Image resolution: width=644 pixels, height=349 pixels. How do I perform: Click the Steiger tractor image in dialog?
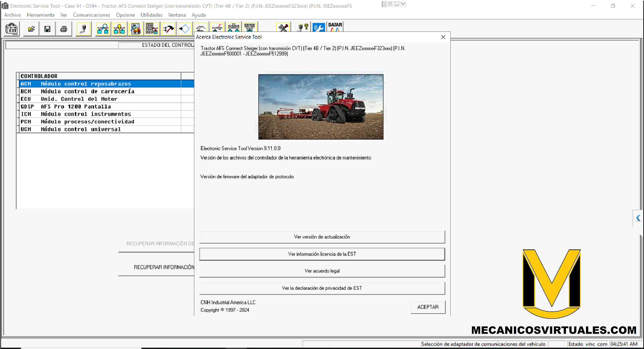[321, 107]
